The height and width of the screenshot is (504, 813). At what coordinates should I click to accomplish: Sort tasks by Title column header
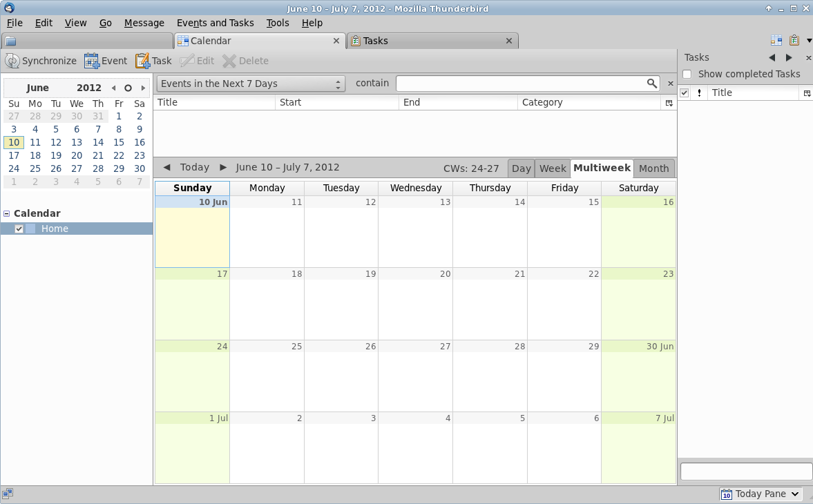[754, 93]
